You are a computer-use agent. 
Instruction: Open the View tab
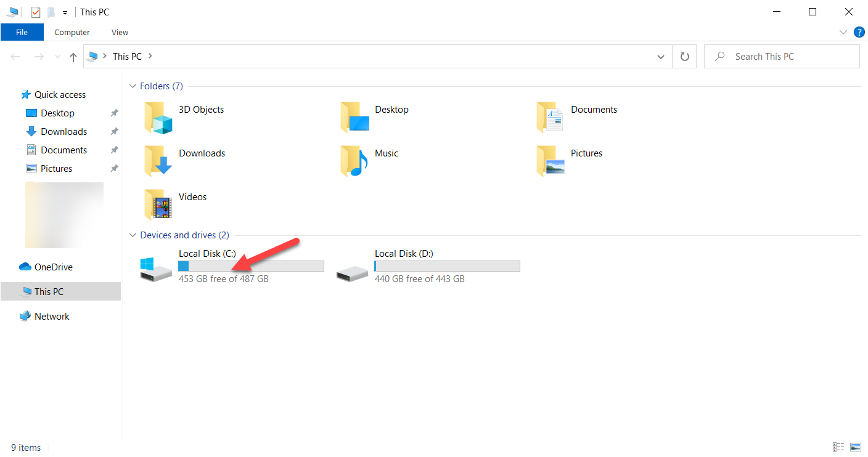(x=120, y=32)
